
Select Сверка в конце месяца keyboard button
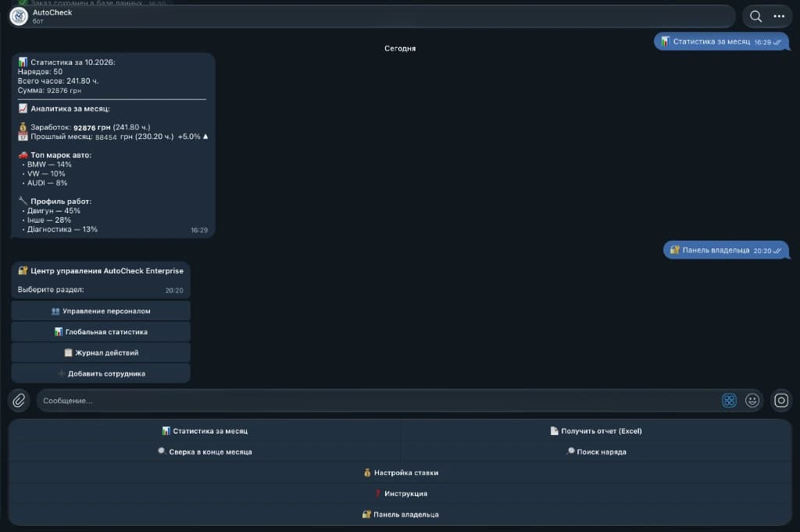tap(205, 452)
